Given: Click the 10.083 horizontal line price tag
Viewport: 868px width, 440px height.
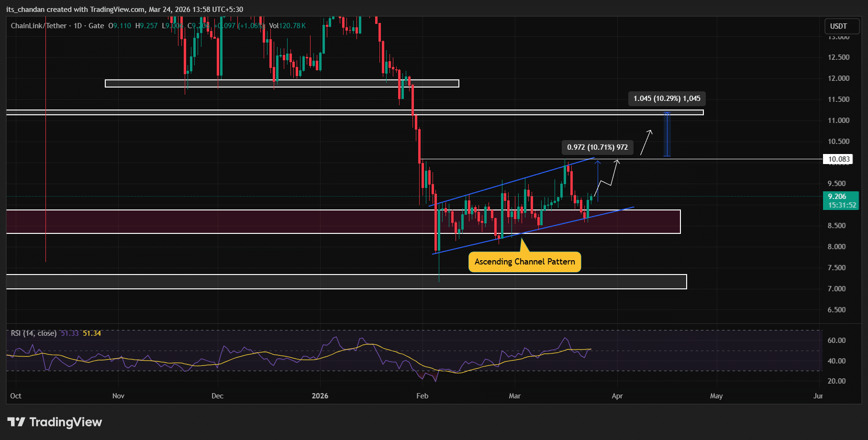Looking at the screenshot, I should pyautogui.click(x=838, y=159).
